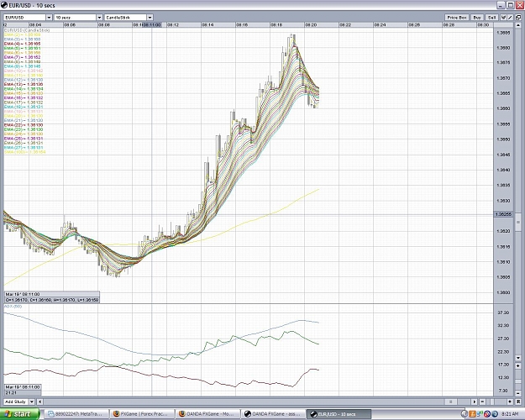Viewport: 525px width, 420px height.
Task: Click the EMA (4) legend entry
Action: 23,44
